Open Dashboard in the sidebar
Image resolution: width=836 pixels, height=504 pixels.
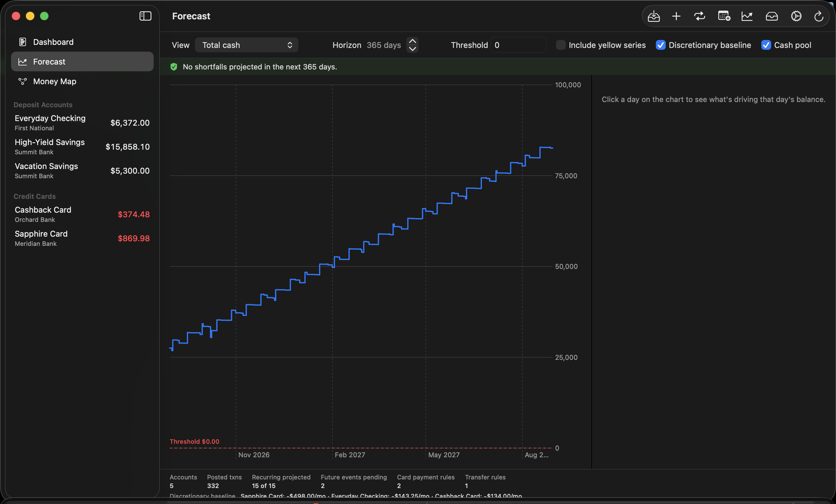82,42
